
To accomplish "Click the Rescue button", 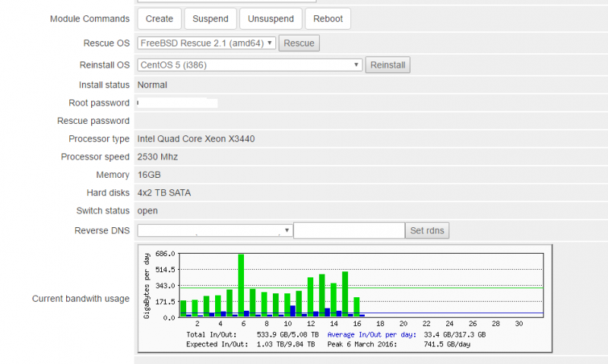I will [x=299, y=43].
